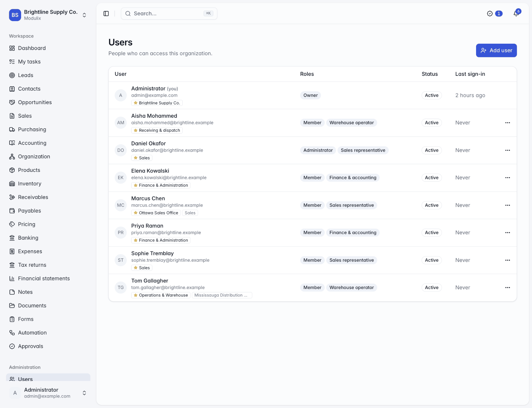The image size is (532, 408).
Task: Click priya.raman@brightline.example email
Action: coord(166,233)
